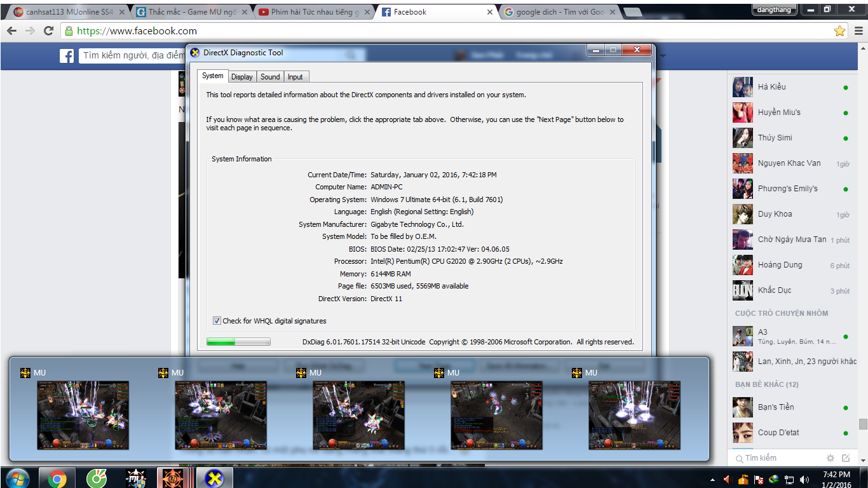Reload the Facebook page
Screen dimensions: 868x488
(48, 30)
